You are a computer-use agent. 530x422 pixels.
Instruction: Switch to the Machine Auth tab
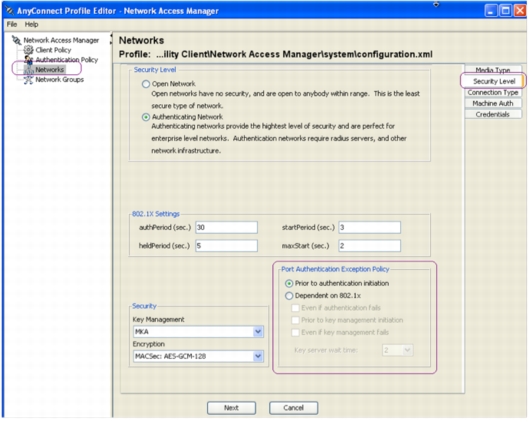point(493,103)
